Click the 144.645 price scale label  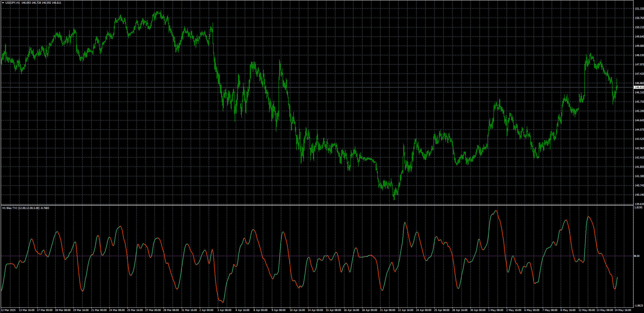(x=639, y=120)
